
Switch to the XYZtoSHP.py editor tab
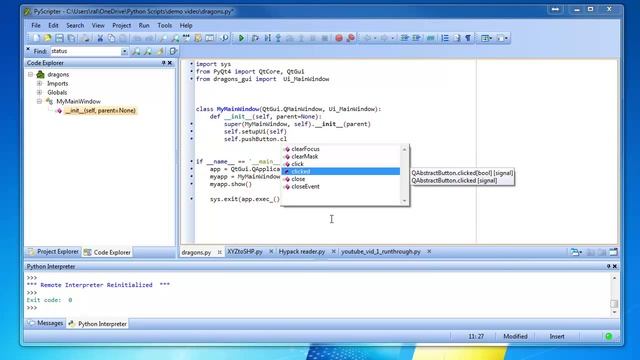(x=245, y=252)
